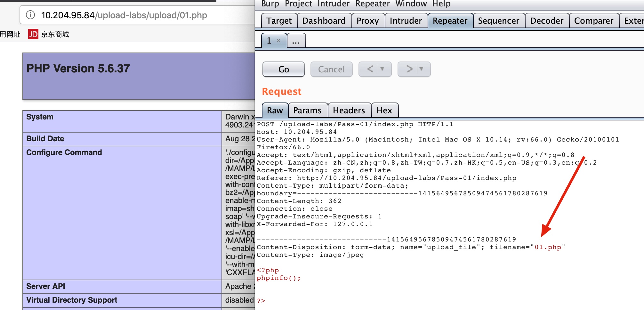The width and height of the screenshot is (644, 310).
Task: Show the Hex request view
Action: pos(384,110)
